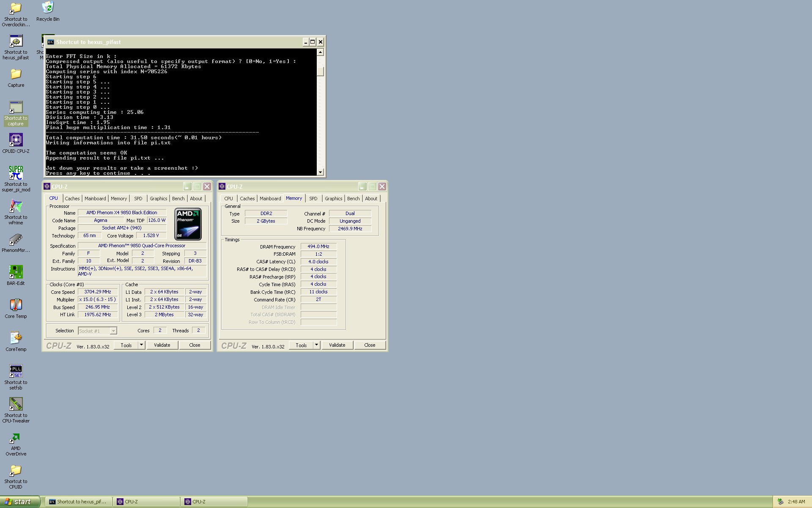The image size is (812, 508).
Task: Click AMD Phenom logo in CPU-Z
Action: (188, 224)
